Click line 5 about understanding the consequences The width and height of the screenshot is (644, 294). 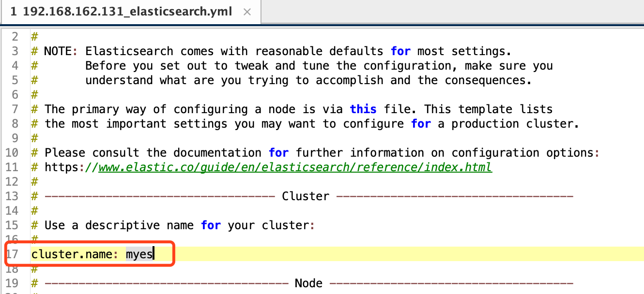308,80
